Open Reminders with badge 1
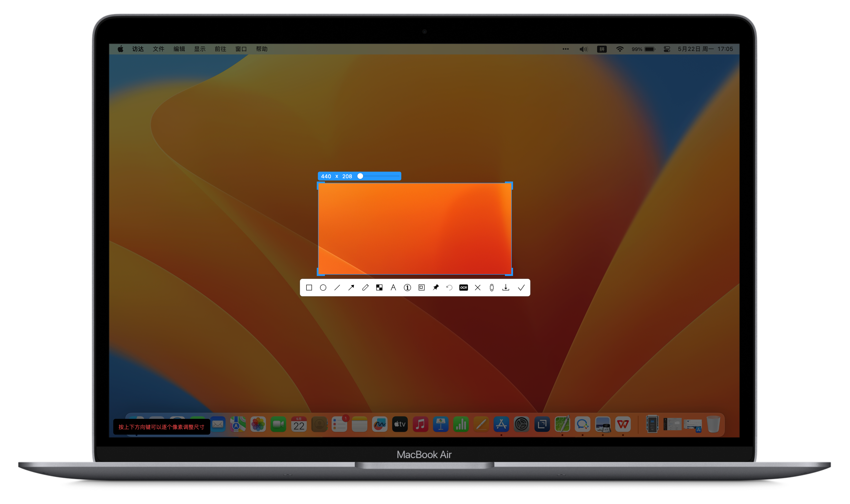This screenshot has width=850, height=504. [340, 424]
